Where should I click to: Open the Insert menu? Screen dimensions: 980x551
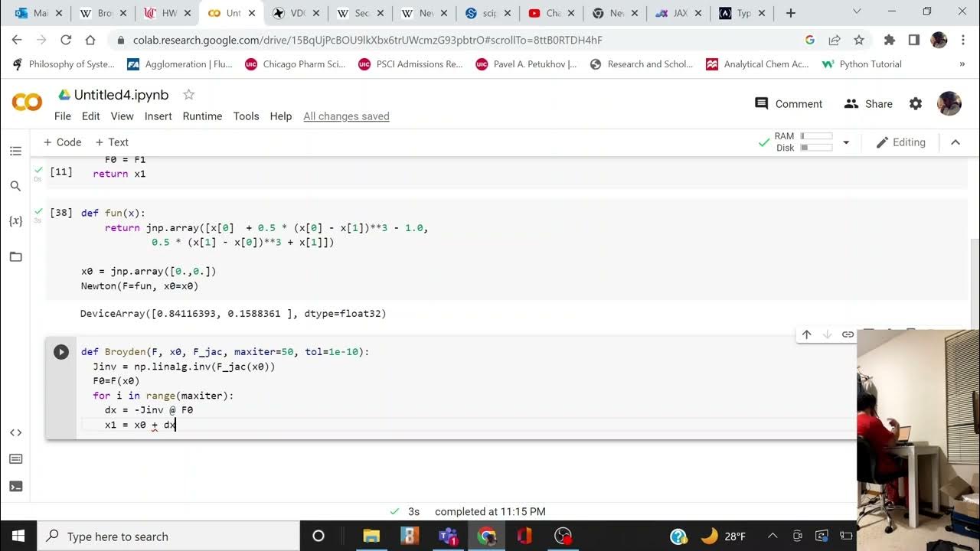pos(158,116)
